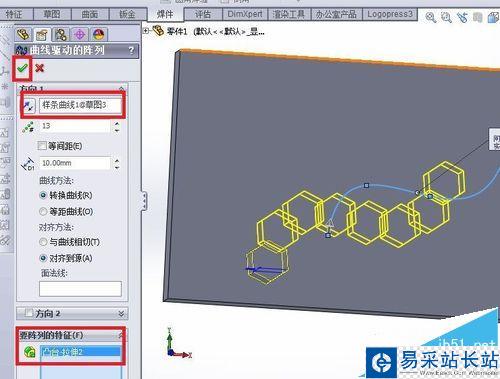Open help for the curve driven pattern panel
500x379 pixels.
tap(131, 51)
